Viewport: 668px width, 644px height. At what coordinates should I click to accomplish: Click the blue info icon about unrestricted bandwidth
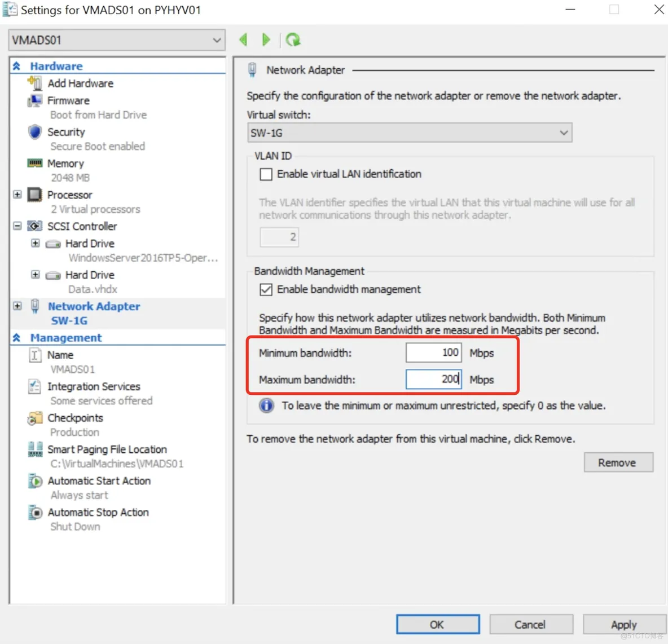(x=267, y=405)
